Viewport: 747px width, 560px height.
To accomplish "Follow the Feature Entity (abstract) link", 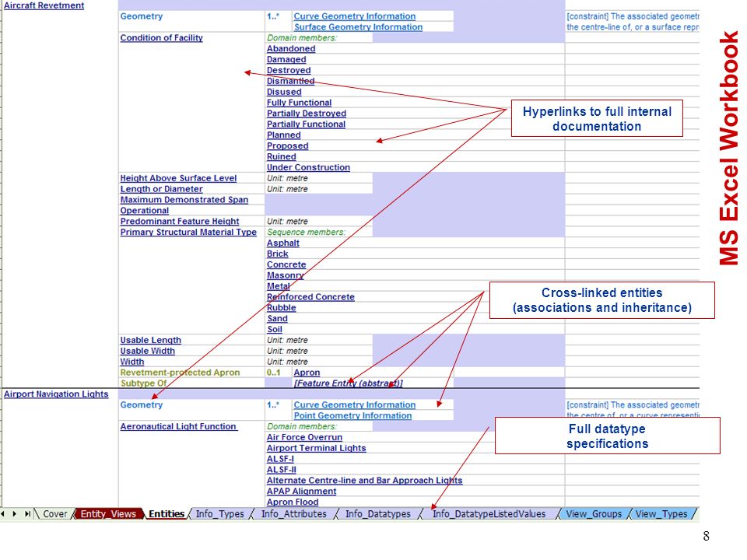I will coord(349,383).
